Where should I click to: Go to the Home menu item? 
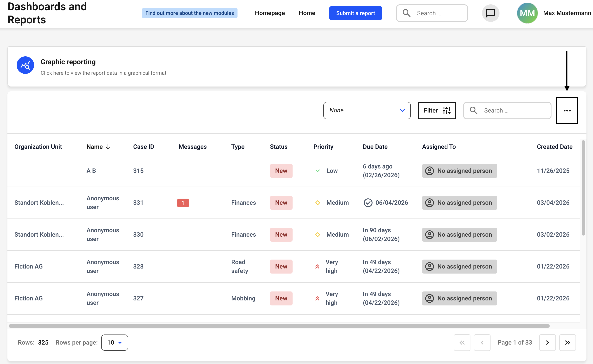307,13
